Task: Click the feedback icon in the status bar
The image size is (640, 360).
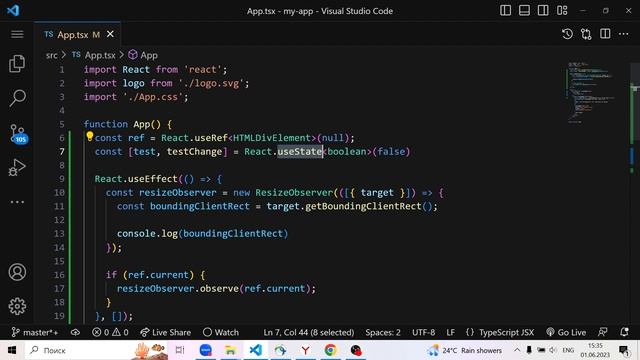Action: 602,332
